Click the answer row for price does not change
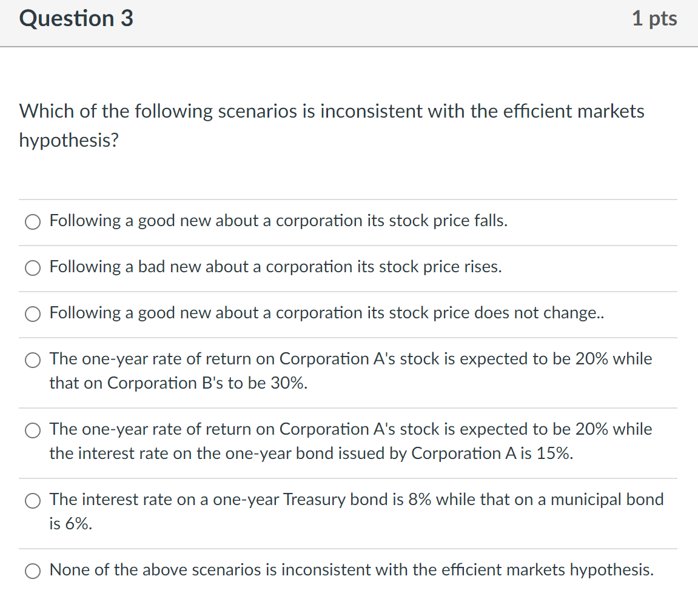The height and width of the screenshot is (616, 698). click(x=327, y=313)
